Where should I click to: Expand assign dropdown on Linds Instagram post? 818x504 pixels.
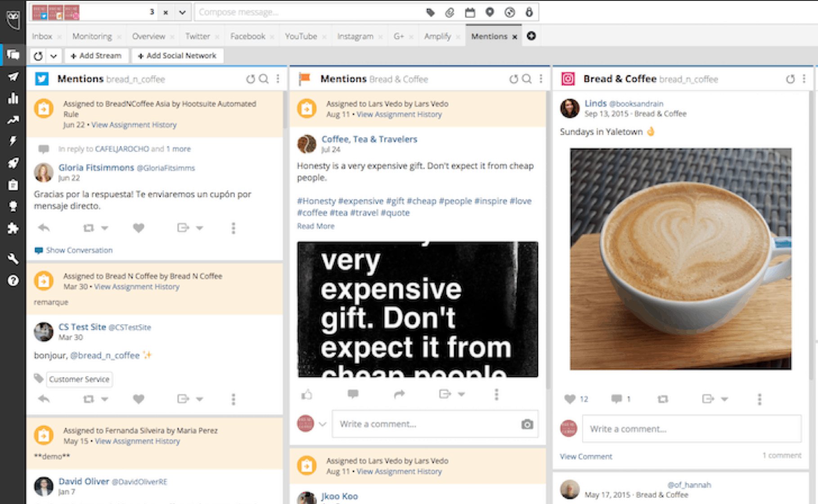[x=724, y=399]
